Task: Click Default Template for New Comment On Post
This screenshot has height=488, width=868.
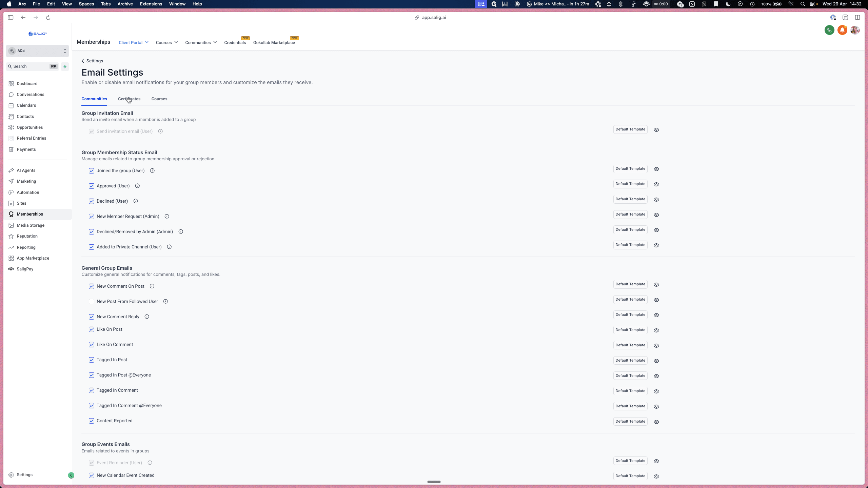Action: tap(630, 284)
